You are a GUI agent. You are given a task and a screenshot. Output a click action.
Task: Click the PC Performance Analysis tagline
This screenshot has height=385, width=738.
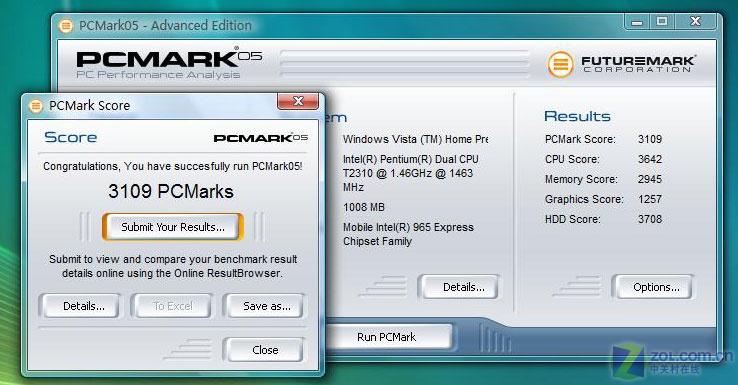(158, 75)
